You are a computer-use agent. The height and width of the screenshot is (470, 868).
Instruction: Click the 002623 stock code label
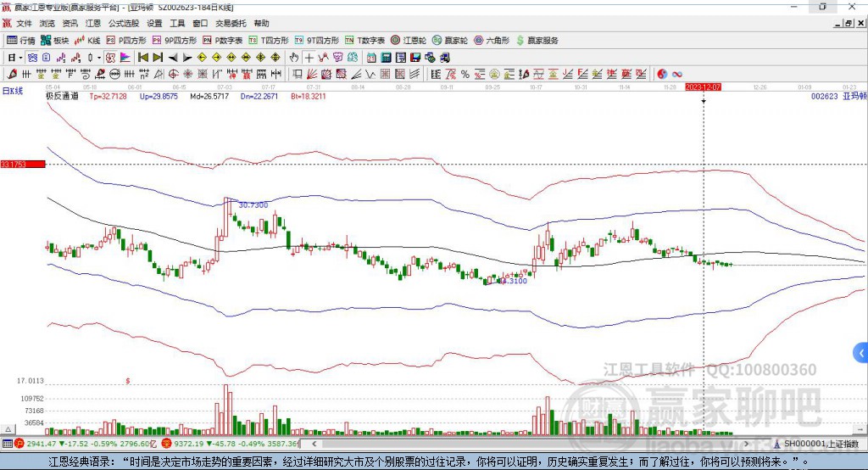824,97
